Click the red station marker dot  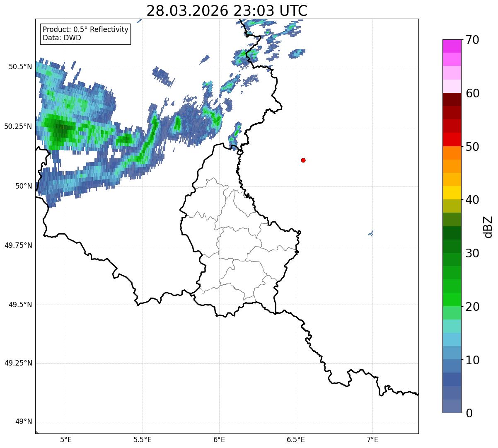tap(303, 160)
